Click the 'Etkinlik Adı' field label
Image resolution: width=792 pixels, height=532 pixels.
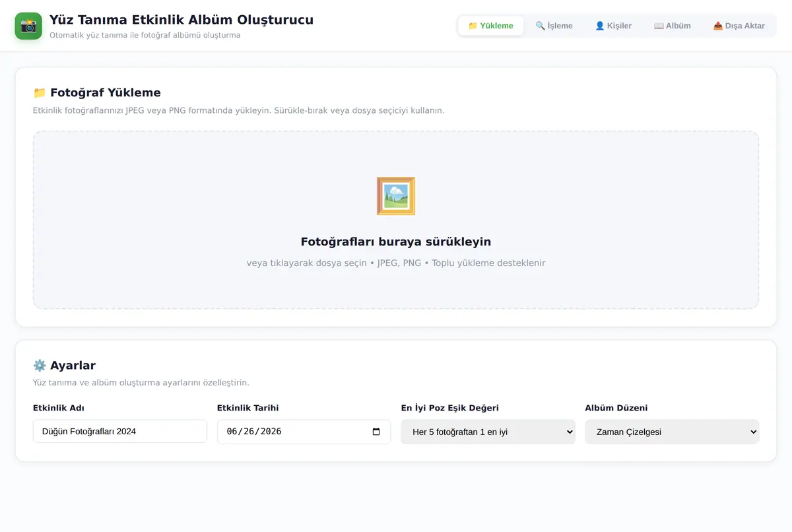click(x=59, y=408)
